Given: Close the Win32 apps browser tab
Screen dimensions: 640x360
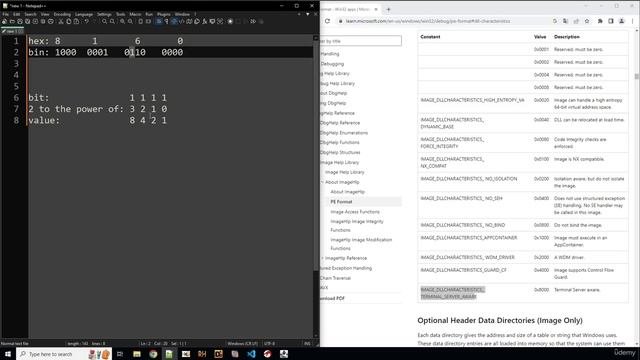Looking at the screenshot, I should click(x=376, y=9).
